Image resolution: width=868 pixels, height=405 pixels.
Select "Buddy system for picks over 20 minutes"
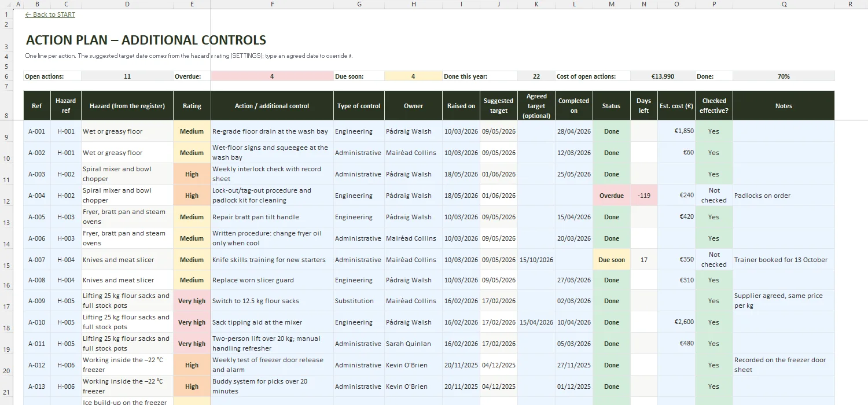(272, 386)
